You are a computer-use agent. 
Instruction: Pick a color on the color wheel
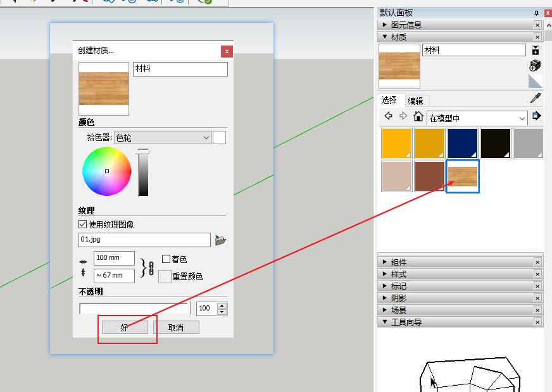point(106,171)
